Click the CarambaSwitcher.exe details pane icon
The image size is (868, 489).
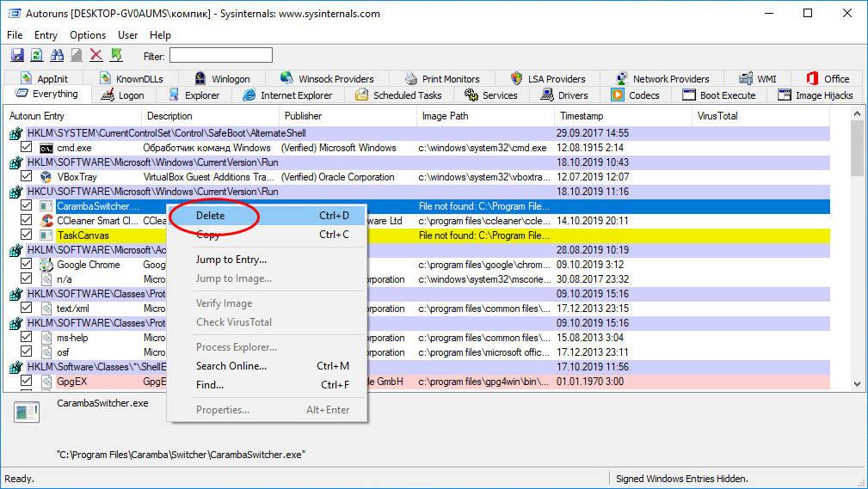coord(27,413)
